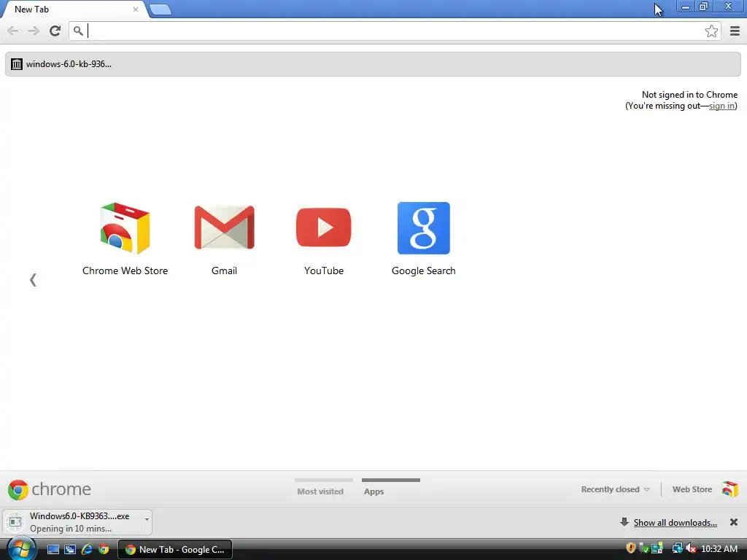Launch the Gmail app icon
Viewport: 747px width, 560px height.
(225, 227)
